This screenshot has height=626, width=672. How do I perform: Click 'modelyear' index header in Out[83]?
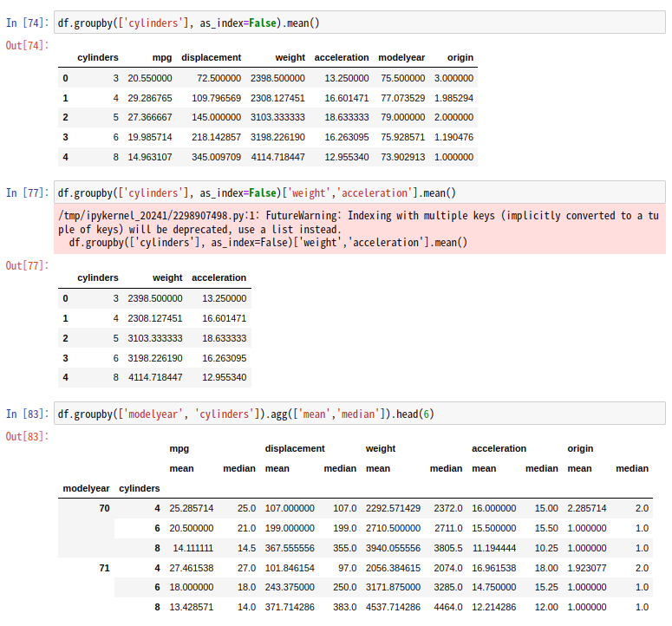coord(86,488)
